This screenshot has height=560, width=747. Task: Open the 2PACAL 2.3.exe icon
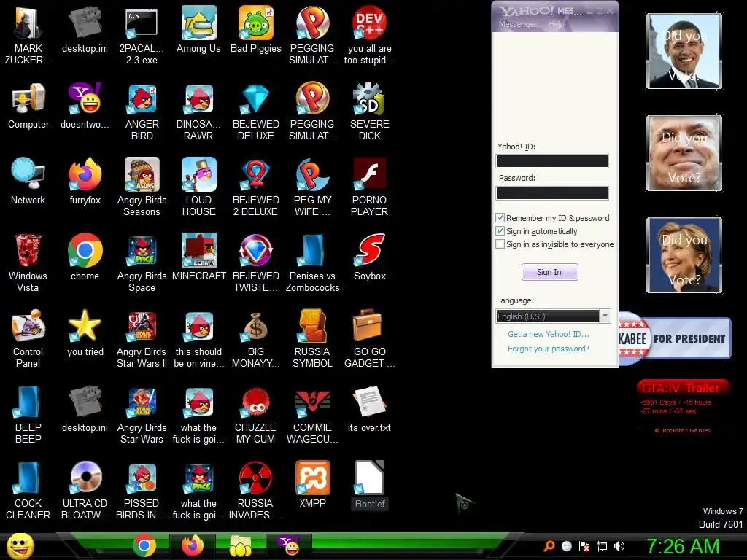click(x=142, y=36)
